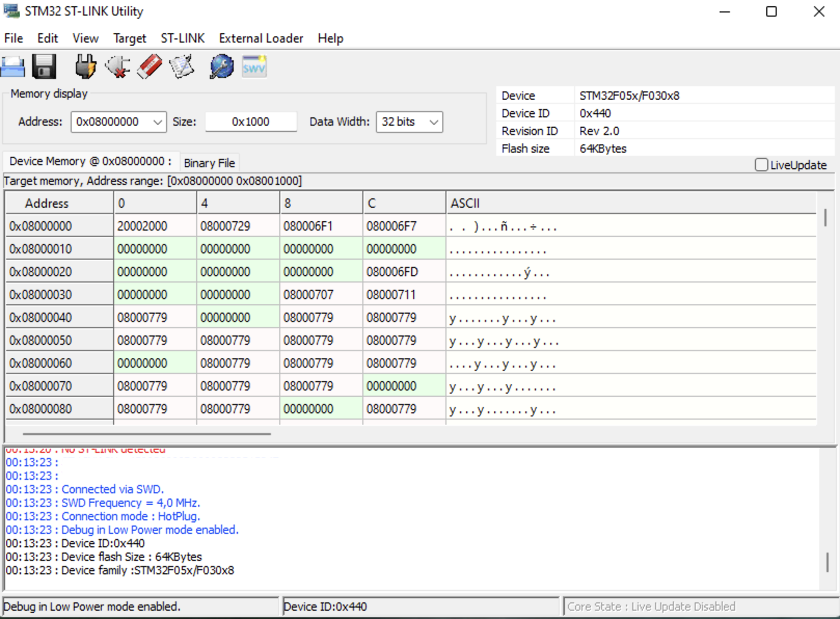Click the memory table horizontal scrollbar
The image size is (840, 619).
pyautogui.click(x=146, y=434)
